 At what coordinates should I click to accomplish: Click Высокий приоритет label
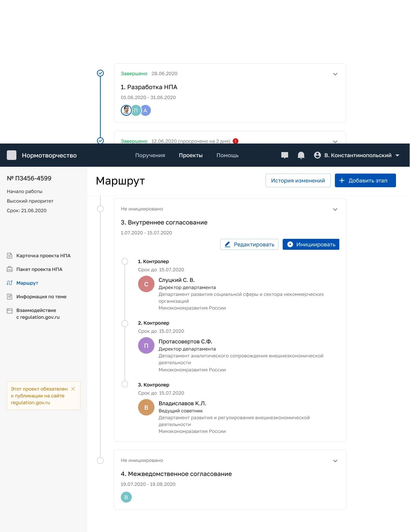30,201
